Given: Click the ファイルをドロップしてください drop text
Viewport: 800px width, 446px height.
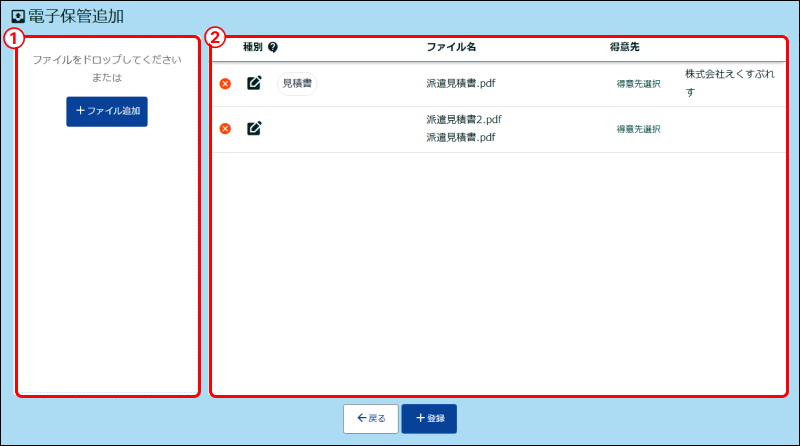Looking at the screenshot, I should [x=107, y=60].
